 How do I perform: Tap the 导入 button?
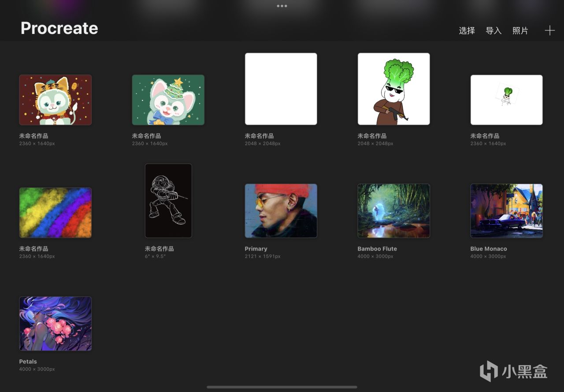[x=493, y=30]
